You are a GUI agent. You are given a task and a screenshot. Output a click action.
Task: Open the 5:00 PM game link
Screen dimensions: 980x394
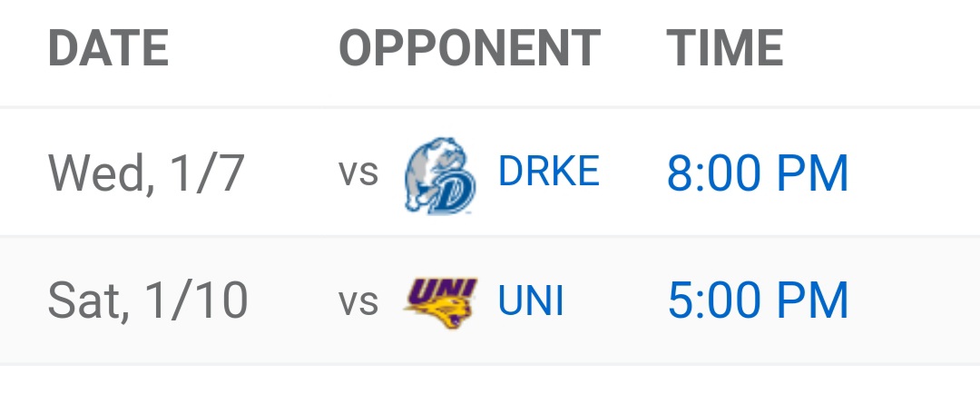pyautogui.click(x=758, y=301)
